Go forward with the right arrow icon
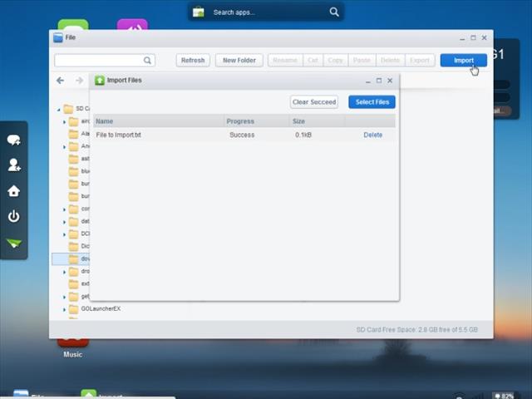 tap(80, 81)
